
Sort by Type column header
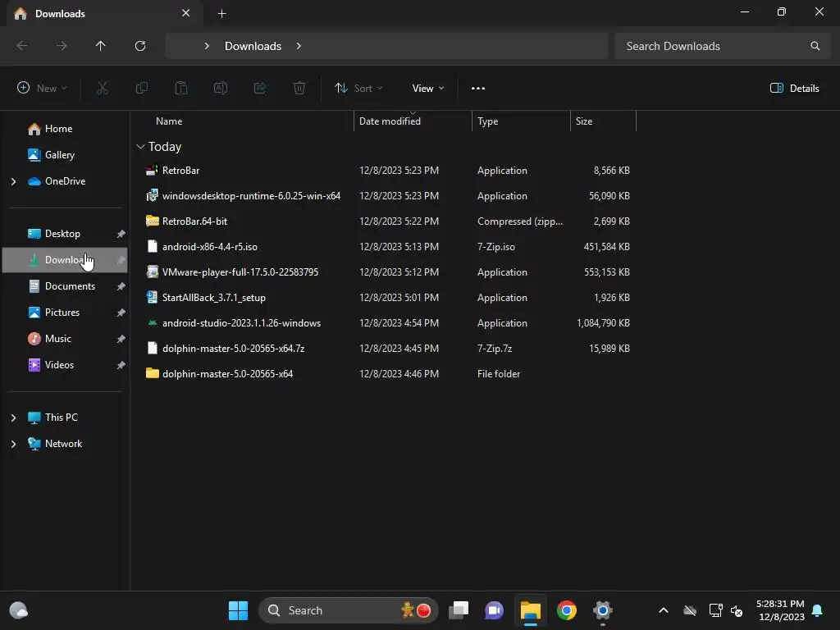(x=487, y=121)
